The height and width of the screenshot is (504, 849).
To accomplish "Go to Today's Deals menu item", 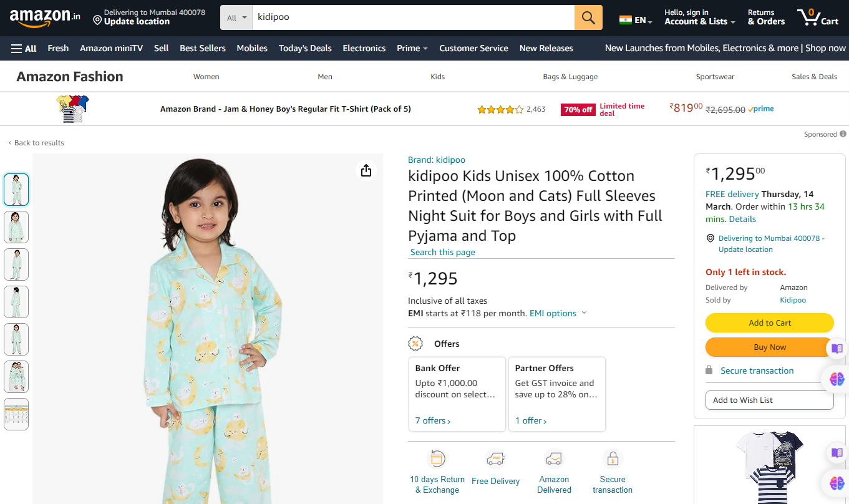I will tap(305, 48).
